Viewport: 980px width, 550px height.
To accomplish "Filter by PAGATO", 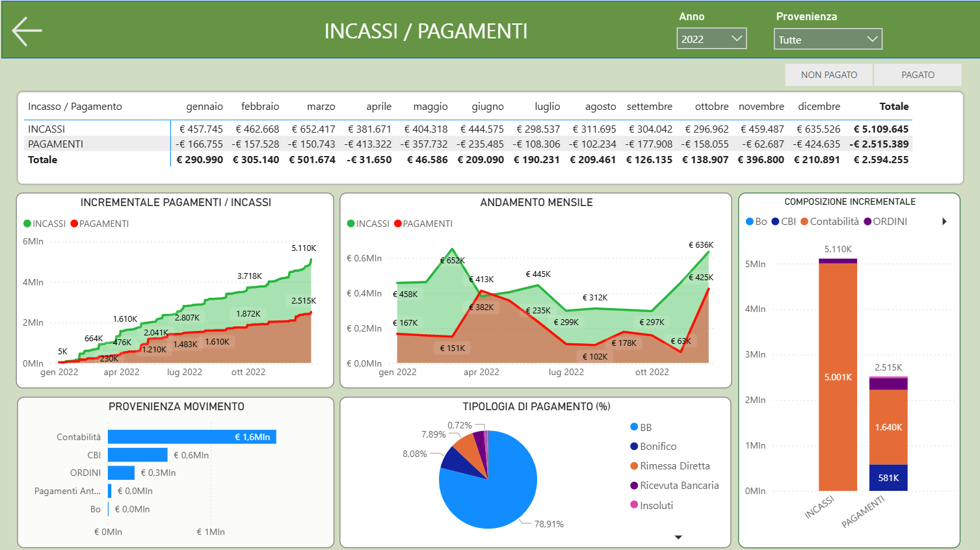I will click(918, 75).
